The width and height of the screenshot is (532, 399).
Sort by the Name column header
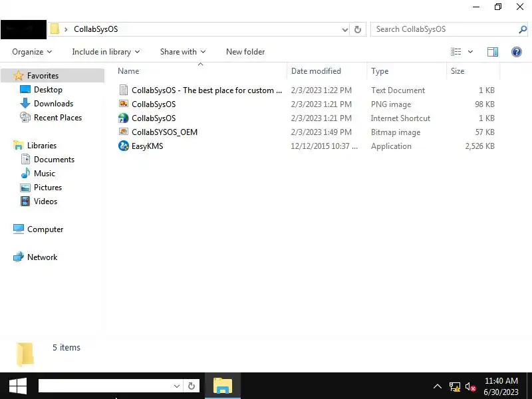(200, 71)
